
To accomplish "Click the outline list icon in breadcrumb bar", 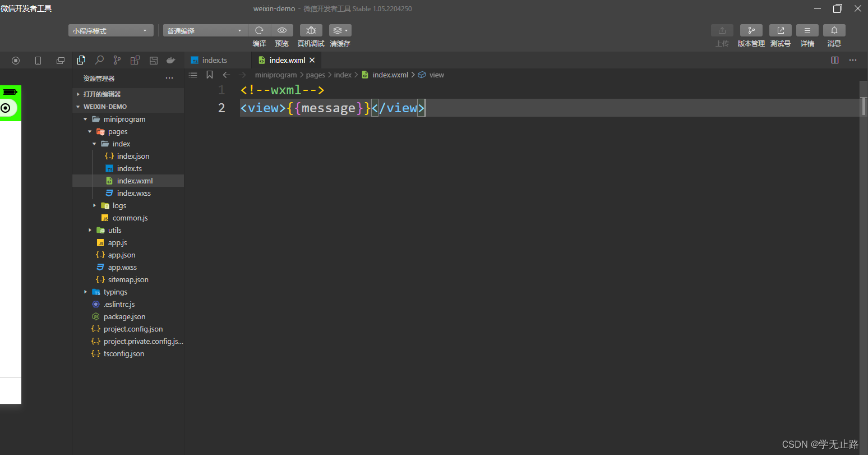I will (x=193, y=75).
